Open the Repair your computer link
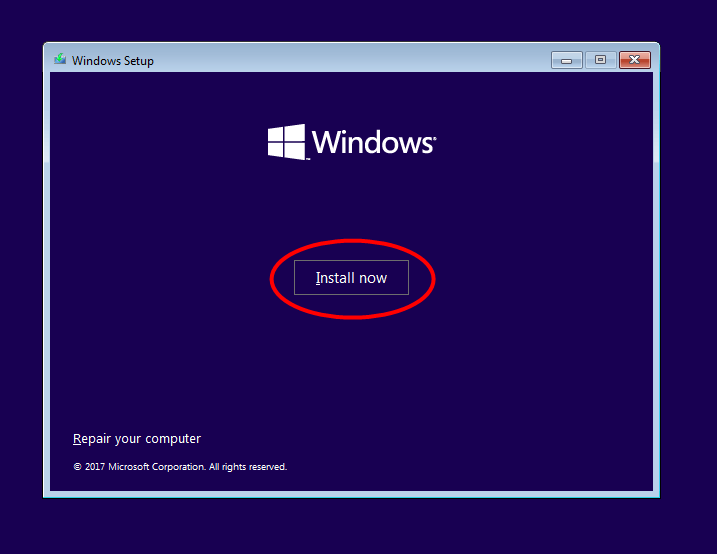 tap(137, 439)
